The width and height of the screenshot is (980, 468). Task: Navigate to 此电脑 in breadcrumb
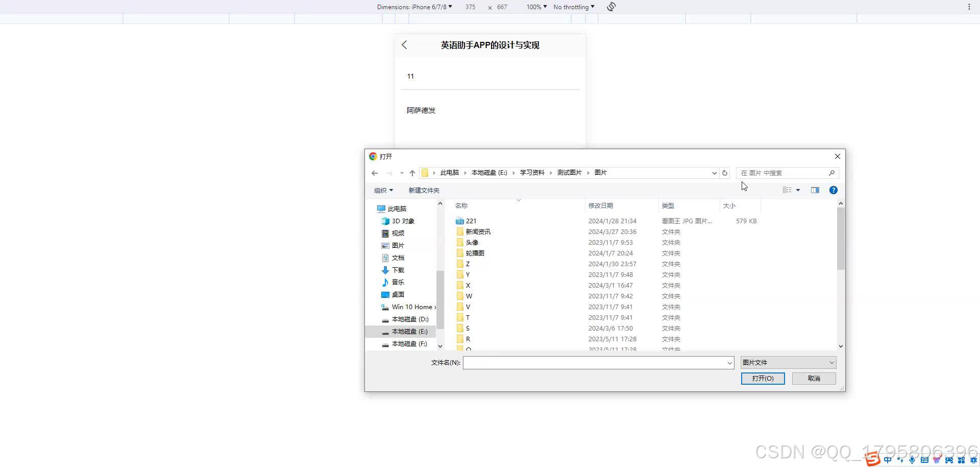tap(450, 173)
